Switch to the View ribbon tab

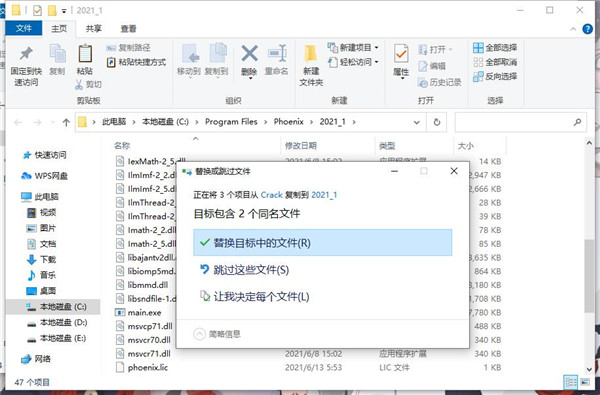pos(128,29)
